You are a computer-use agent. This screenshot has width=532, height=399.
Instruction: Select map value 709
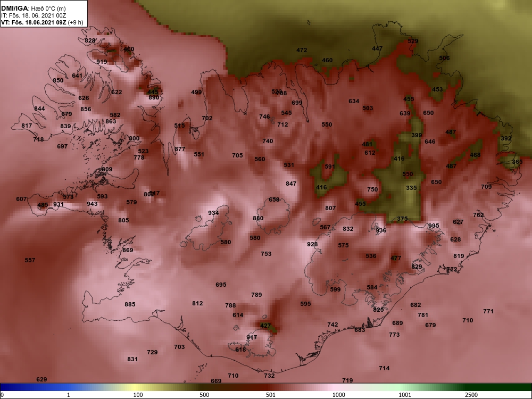pyautogui.click(x=486, y=187)
